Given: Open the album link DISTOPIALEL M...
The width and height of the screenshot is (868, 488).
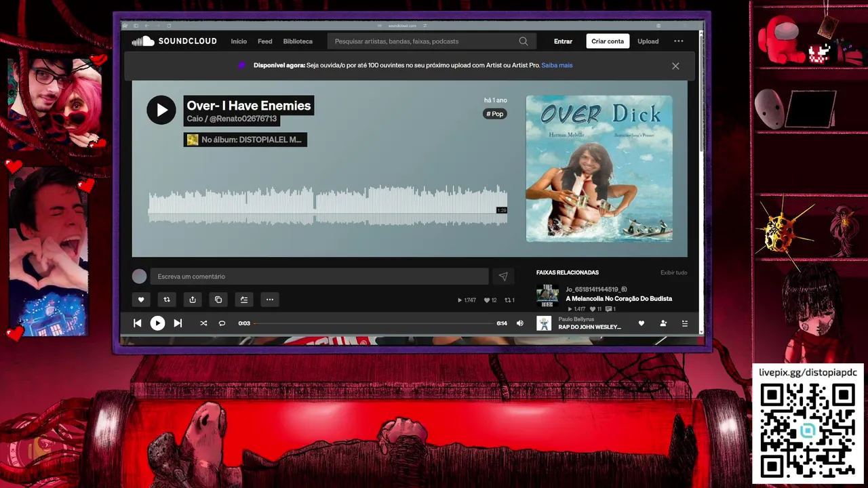Looking at the screenshot, I should tap(245, 140).
